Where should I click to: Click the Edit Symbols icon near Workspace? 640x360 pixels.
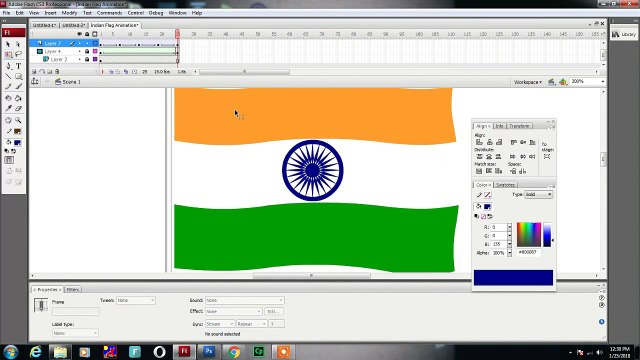(x=563, y=82)
